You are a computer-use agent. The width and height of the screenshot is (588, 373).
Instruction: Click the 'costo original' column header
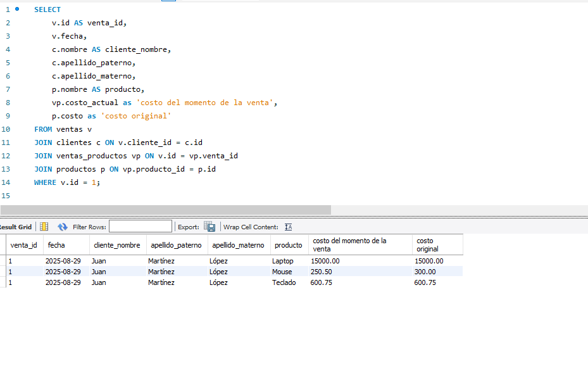(427, 245)
